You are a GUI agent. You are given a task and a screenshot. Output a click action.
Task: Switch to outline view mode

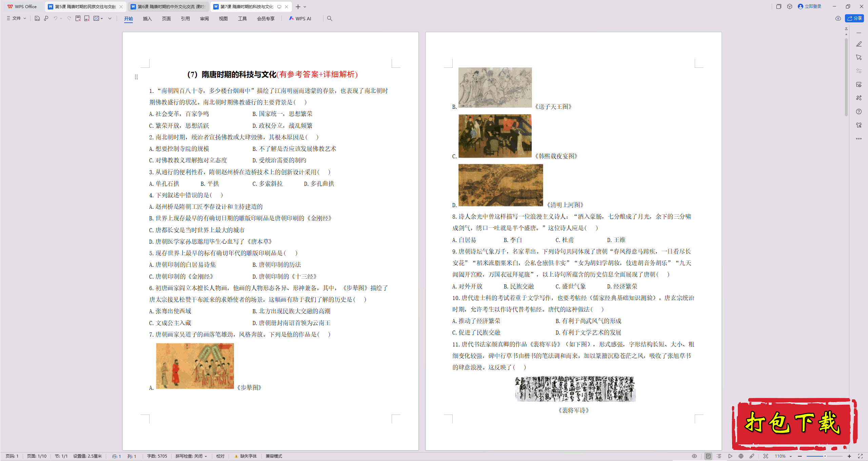pos(719,456)
